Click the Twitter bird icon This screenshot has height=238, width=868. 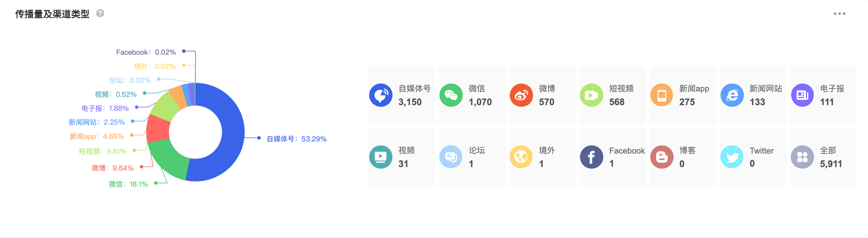732,157
